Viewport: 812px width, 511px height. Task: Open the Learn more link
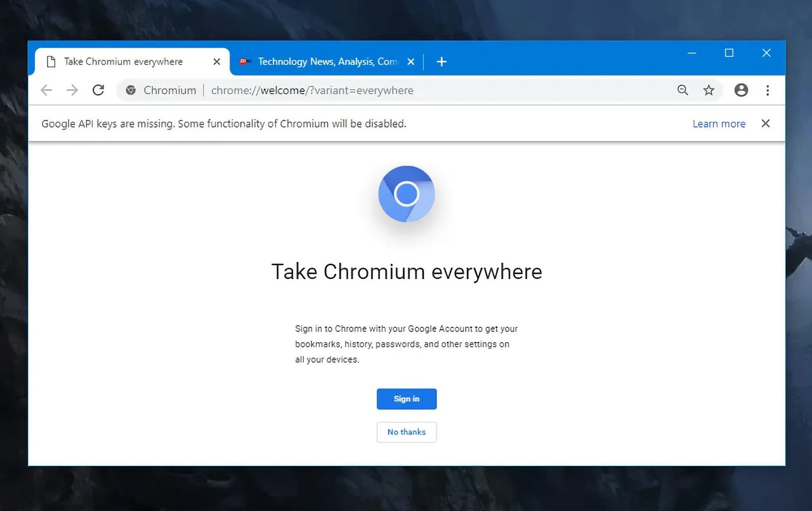[x=719, y=124]
